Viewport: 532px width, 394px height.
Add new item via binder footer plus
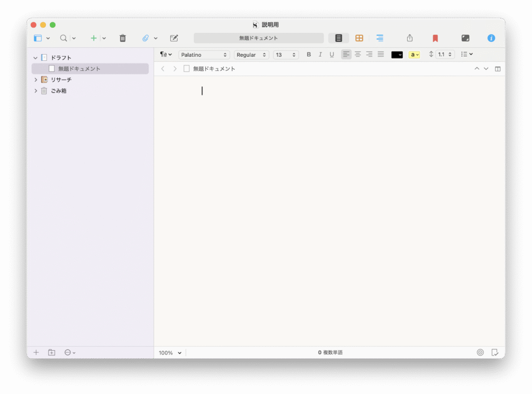[36, 352]
